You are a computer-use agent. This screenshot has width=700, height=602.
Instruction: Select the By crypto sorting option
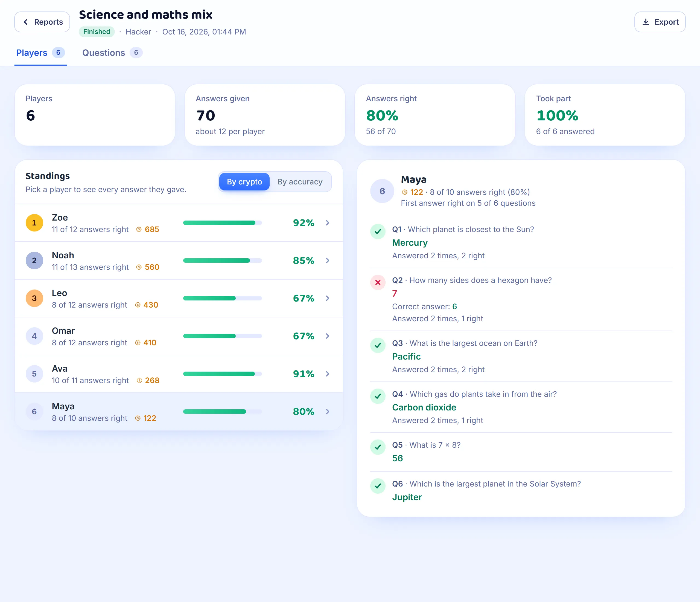coord(244,182)
